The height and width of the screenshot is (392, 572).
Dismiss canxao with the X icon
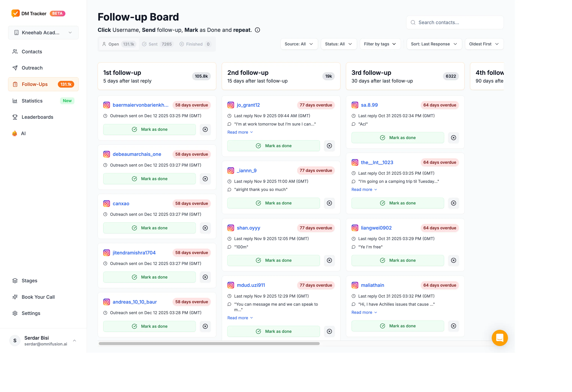tap(205, 228)
